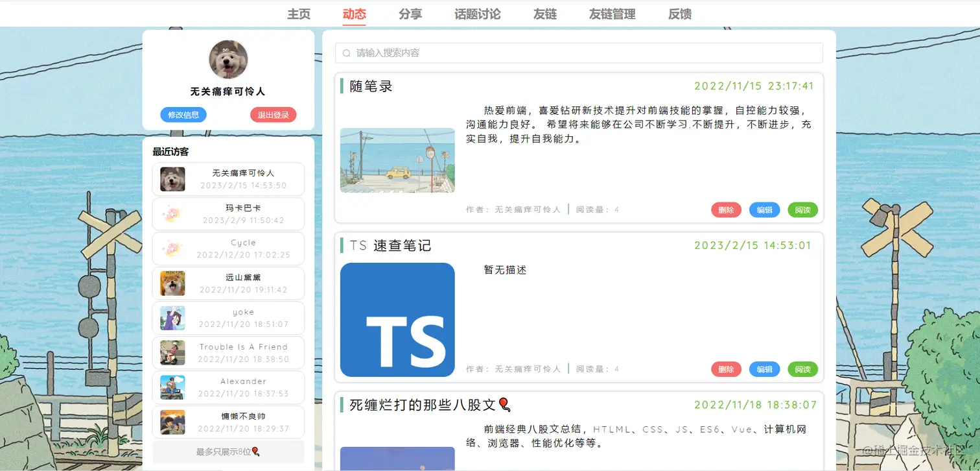
Task: Open the 友链管理 tab
Action: click(612, 14)
